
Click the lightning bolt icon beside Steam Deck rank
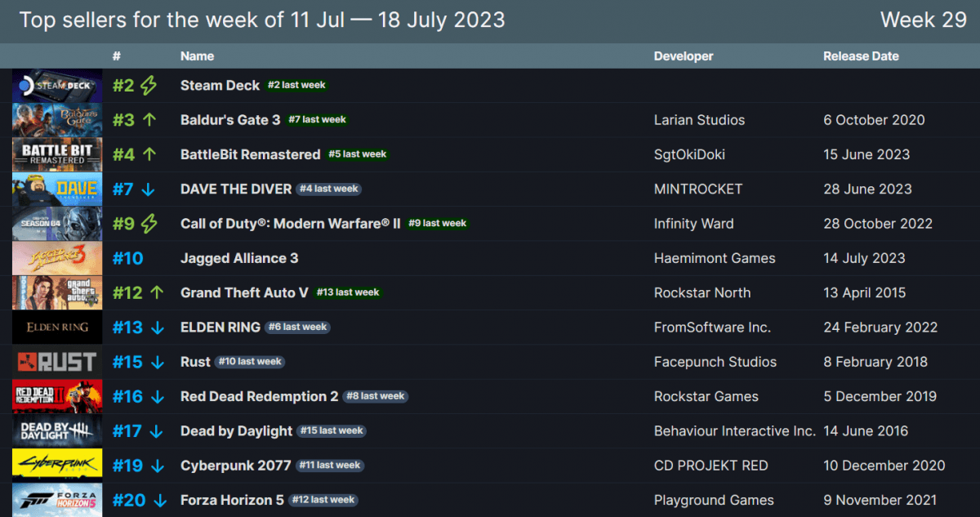149,85
